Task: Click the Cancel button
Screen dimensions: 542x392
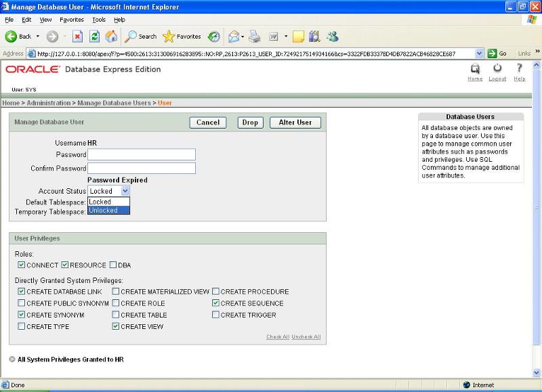Action: click(x=208, y=123)
